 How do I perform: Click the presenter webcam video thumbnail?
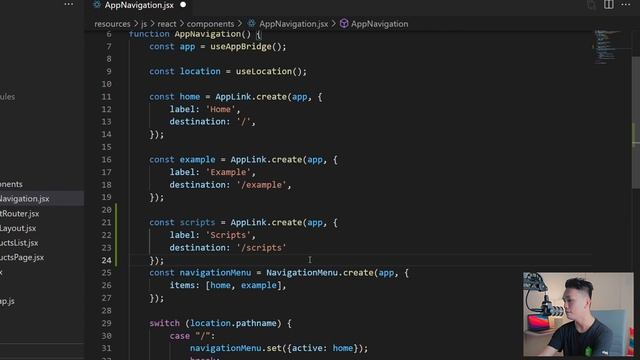point(578,314)
